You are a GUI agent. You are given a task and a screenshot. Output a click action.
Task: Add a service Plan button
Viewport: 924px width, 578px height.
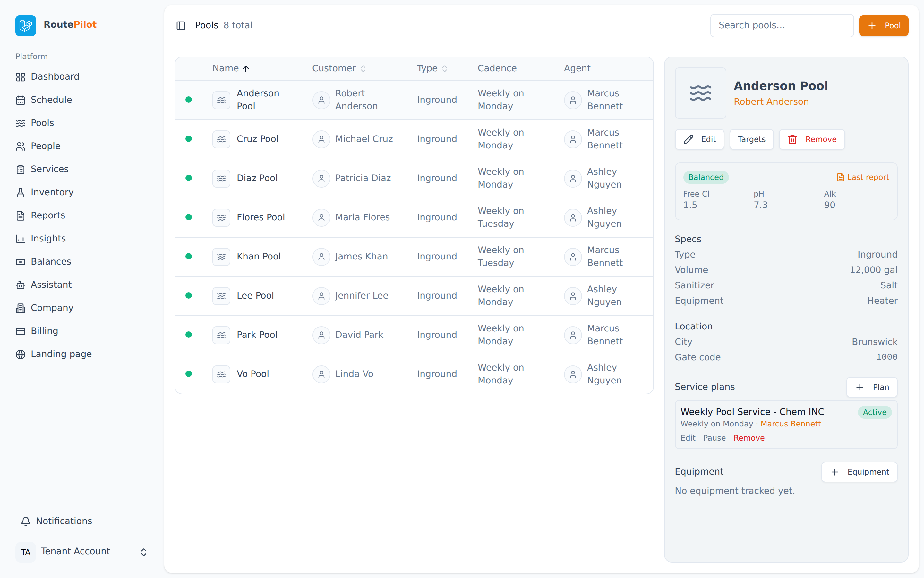click(x=872, y=387)
